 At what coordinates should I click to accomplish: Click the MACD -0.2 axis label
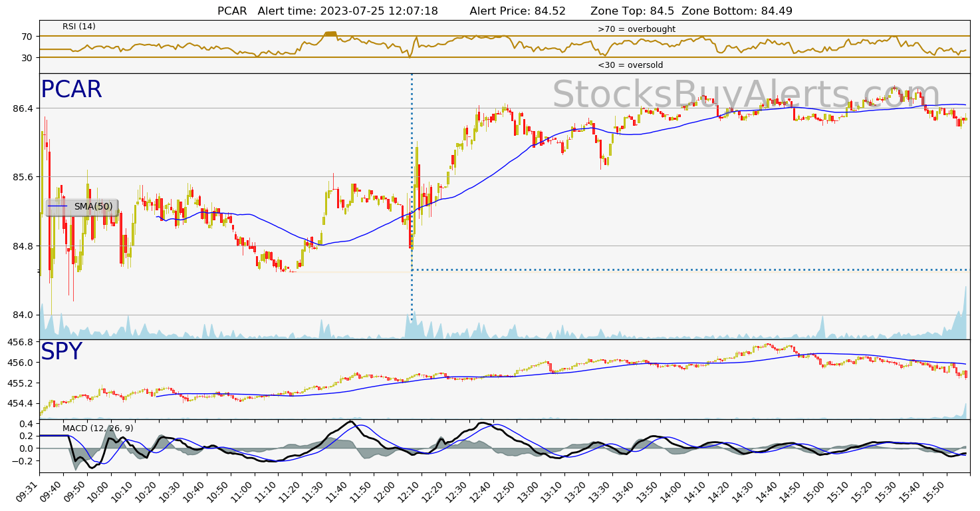tap(22, 460)
